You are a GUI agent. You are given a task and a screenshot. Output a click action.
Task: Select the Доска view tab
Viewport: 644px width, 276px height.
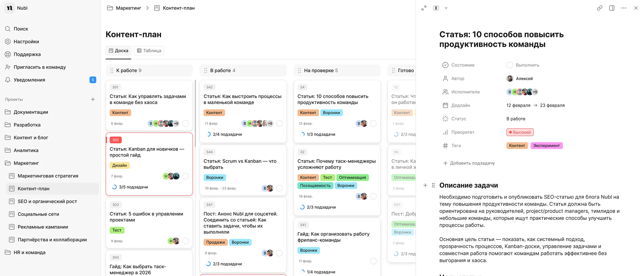(x=119, y=50)
